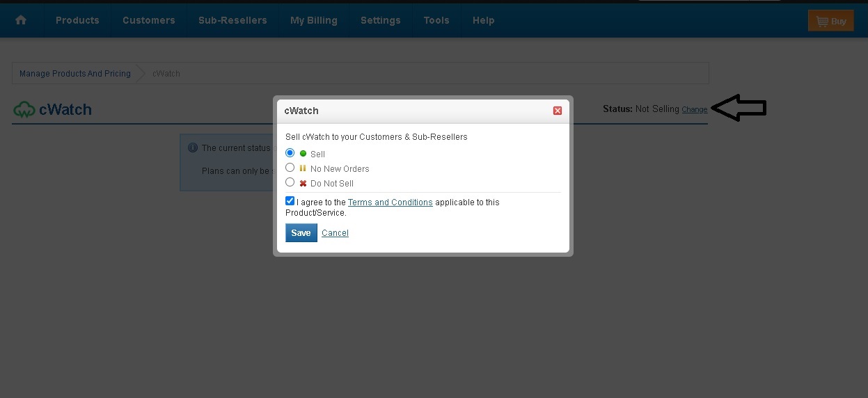The width and height of the screenshot is (868, 398).
Task: Click the green cWatch cloud logo
Action: pyautogui.click(x=24, y=109)
